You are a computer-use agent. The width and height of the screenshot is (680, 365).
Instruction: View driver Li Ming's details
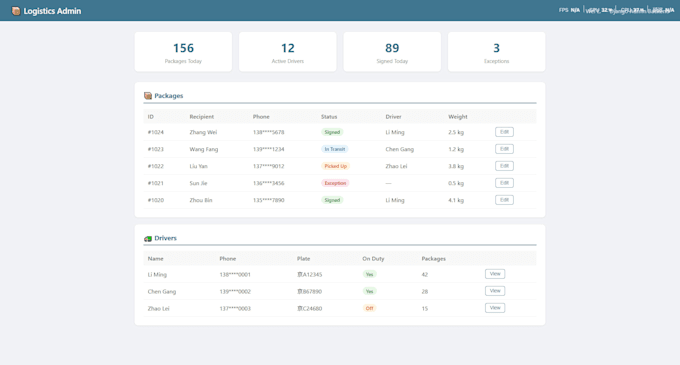(495, 274)
